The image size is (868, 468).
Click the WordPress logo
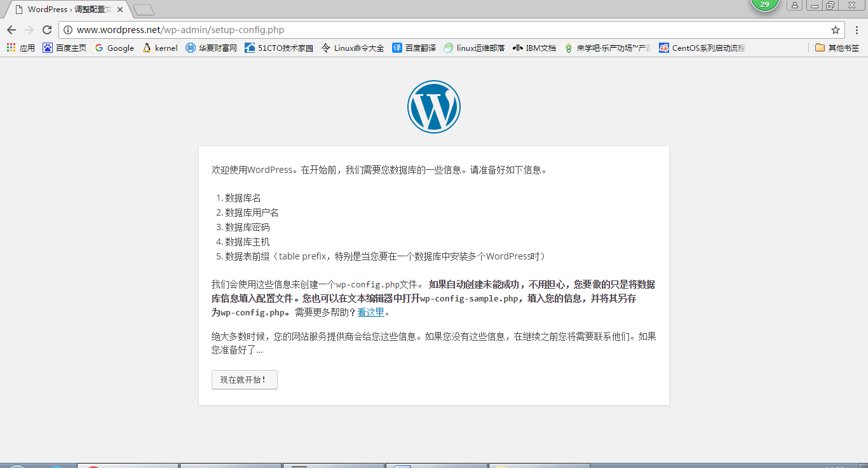[434, 107]
